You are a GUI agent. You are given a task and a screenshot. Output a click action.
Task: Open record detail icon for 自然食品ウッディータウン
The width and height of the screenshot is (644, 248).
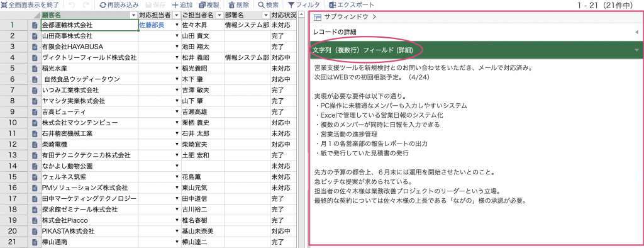click(35, 79)
